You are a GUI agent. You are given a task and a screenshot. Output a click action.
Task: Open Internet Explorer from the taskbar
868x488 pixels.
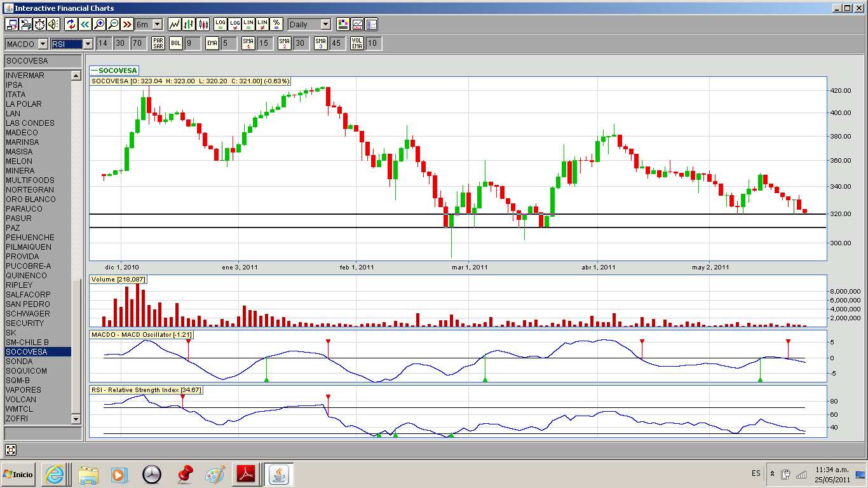click(x=56, y=474)
